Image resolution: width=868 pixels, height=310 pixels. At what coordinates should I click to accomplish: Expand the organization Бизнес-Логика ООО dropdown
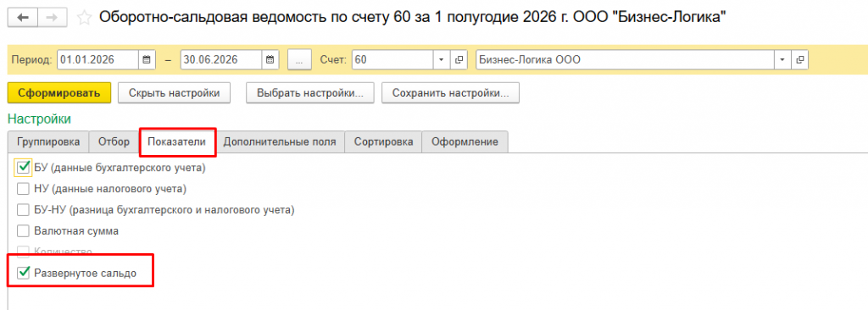(782, 60)
